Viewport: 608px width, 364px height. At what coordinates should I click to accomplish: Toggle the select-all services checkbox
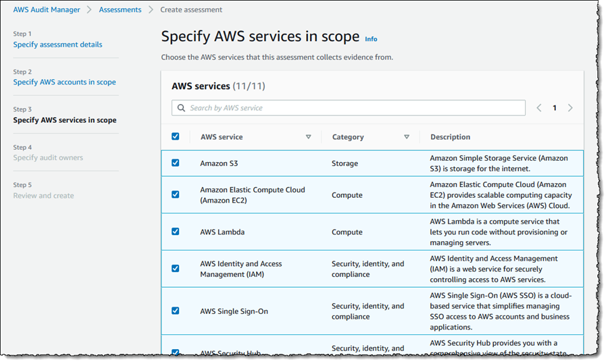pos(175,136)
